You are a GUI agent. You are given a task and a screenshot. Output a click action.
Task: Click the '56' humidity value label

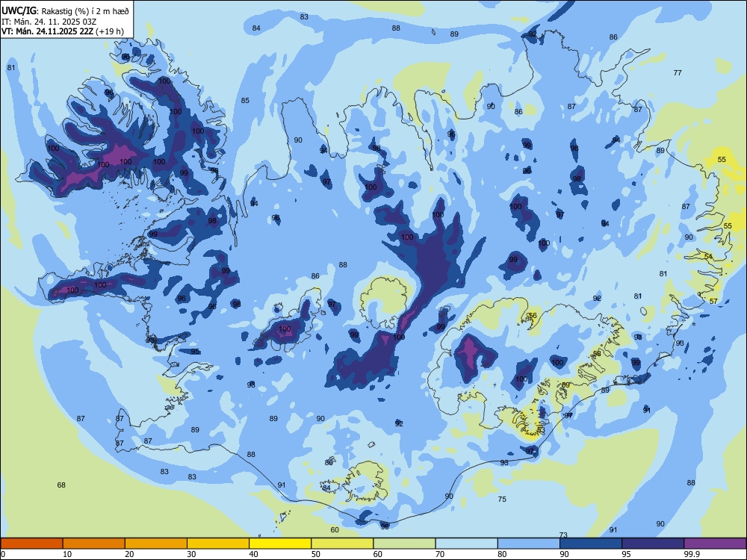point(533,315)
